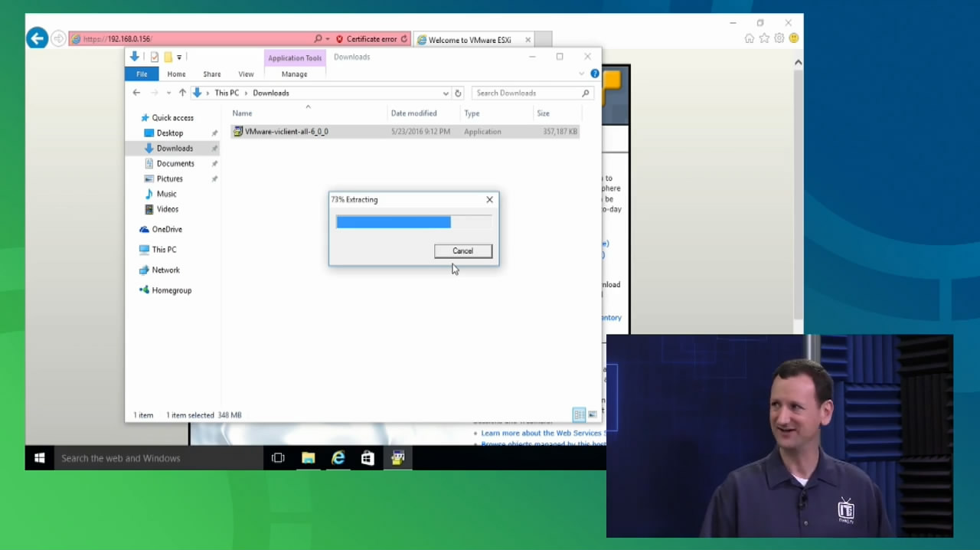Image resolution: width=980 pixels, height=550 pixels.
Task: Open browser Favorites star icon
Action: point(764,38)
